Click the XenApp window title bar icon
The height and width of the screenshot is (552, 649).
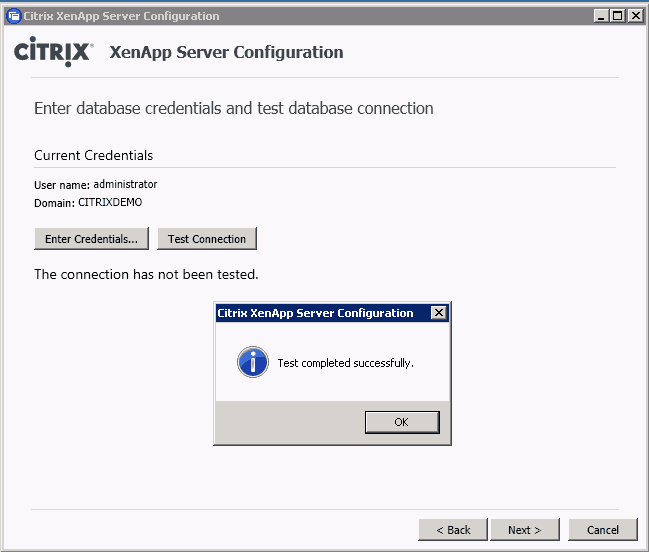point(14,16)
